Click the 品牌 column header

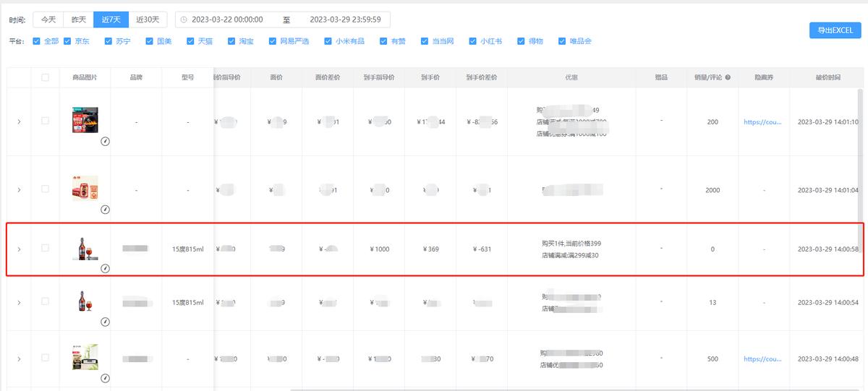click(136, 77)
